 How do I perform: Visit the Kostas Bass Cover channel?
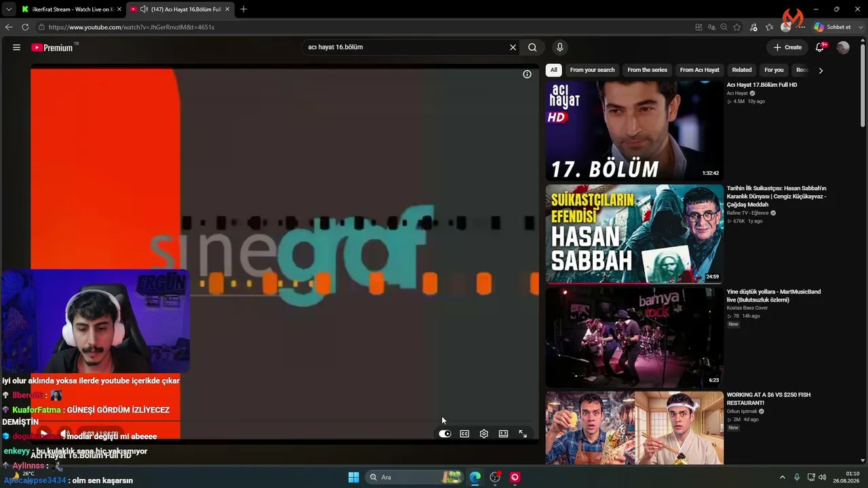pos(747,308)
